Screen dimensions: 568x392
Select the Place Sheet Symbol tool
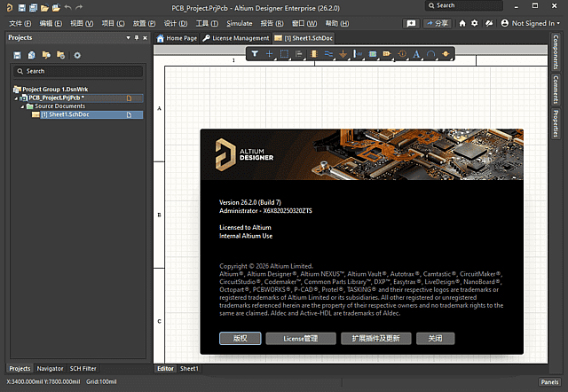coord(373,54)
